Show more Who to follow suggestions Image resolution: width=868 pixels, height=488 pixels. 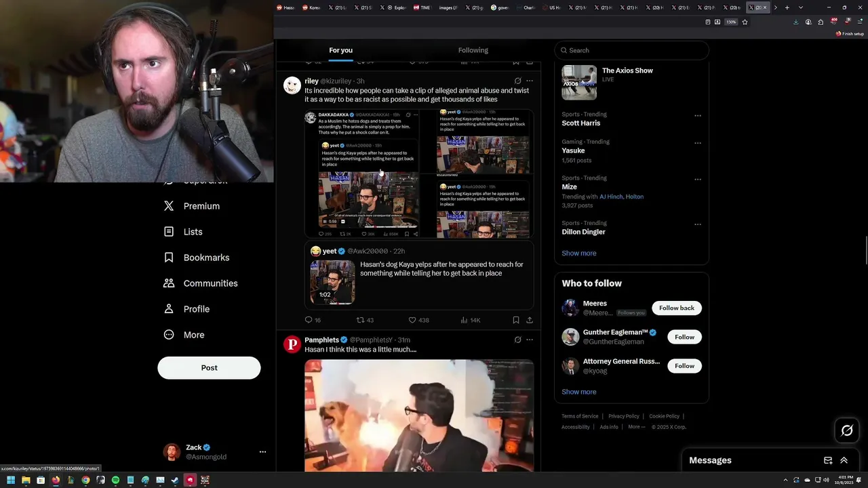[578, 392]
